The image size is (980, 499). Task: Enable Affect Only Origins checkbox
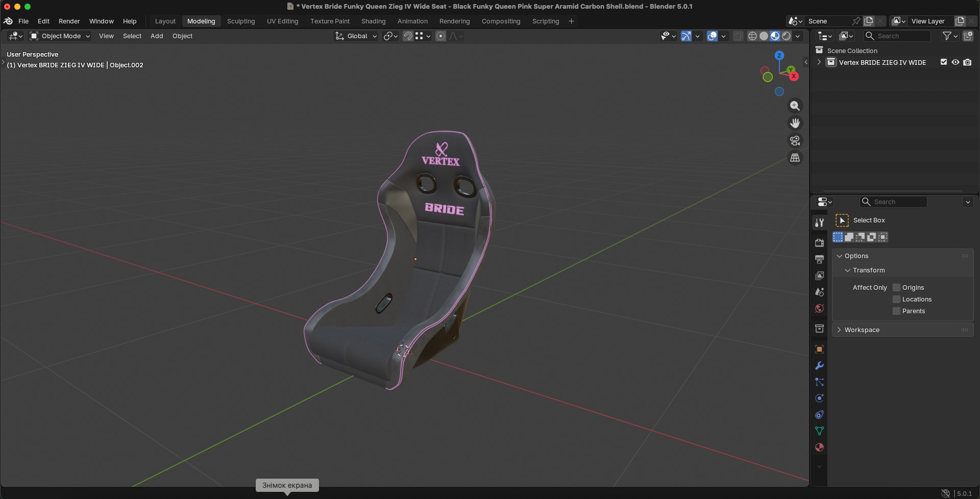(x=896, y=287)
